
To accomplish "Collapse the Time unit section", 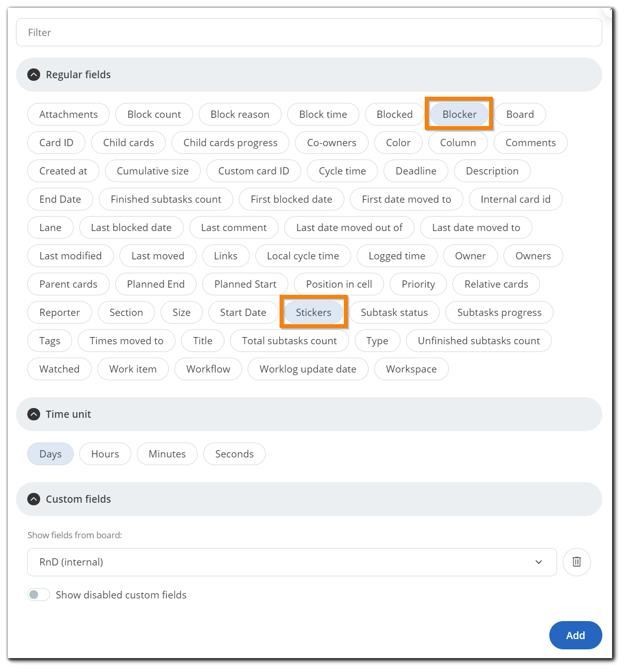I will click(x=34, y=414).
